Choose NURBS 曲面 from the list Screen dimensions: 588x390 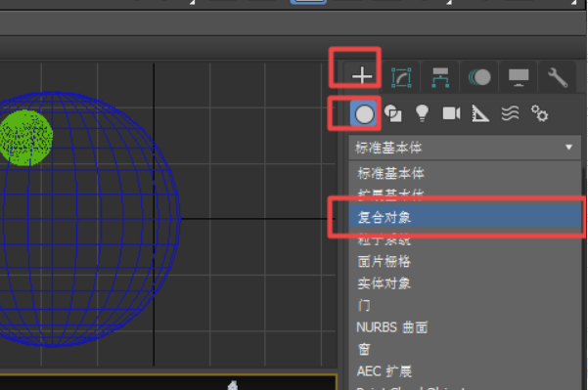click(x=465, y=327)
